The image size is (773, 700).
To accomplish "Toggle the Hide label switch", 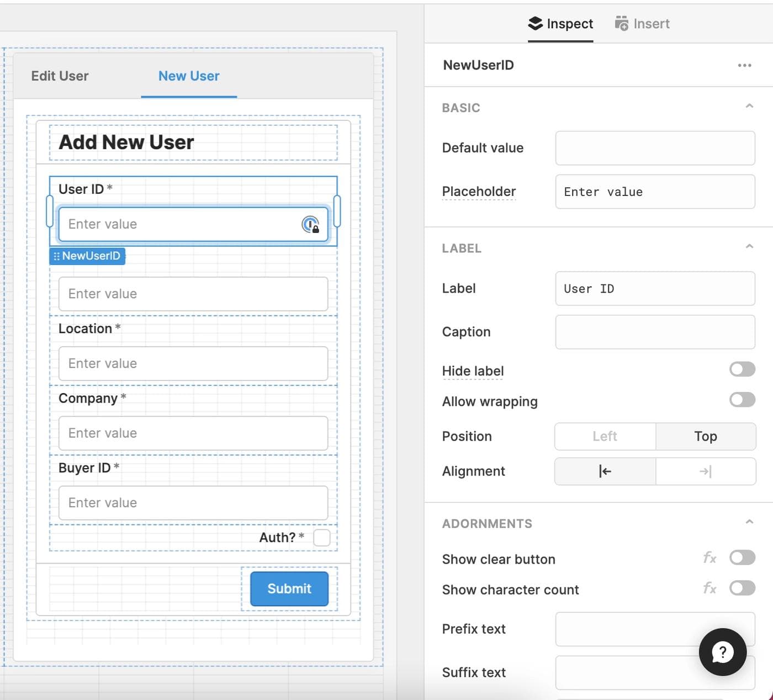I will [x=742, y=369].
